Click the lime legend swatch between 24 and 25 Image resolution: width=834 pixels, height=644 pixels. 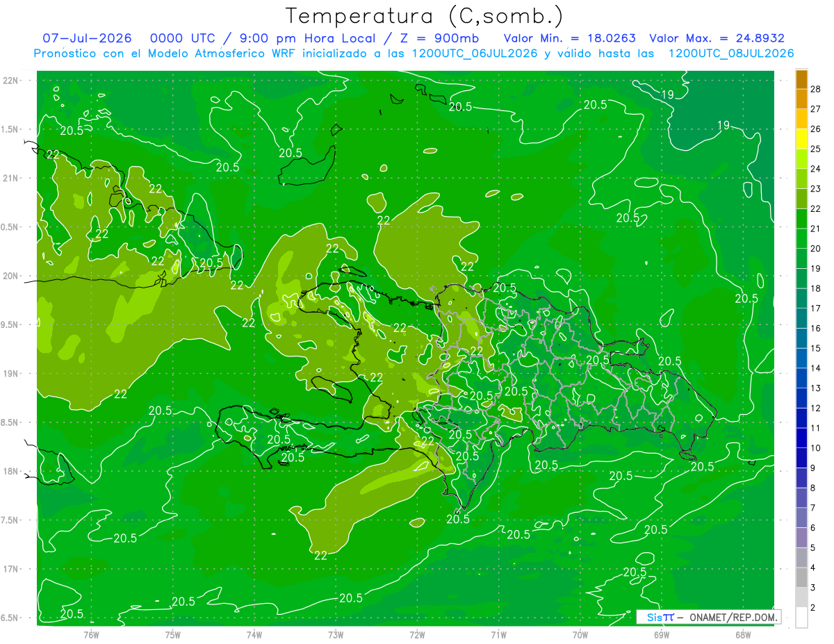pos(801,159)
